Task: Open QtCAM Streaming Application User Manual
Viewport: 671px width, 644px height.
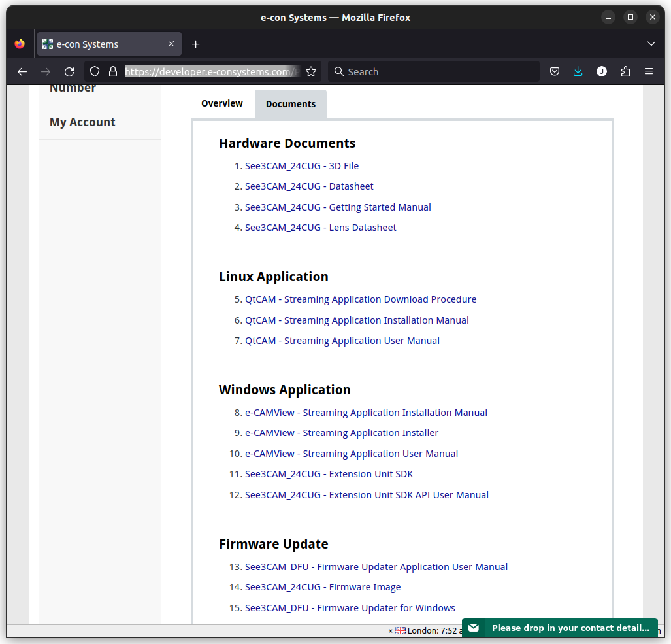Action: point(342,341)
